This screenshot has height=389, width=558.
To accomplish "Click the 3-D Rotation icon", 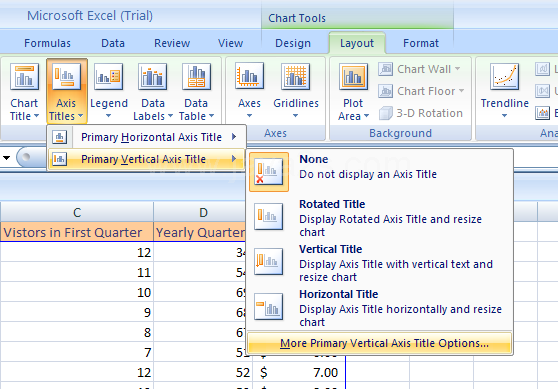I will pyautogui.click(x=386, y=113).
